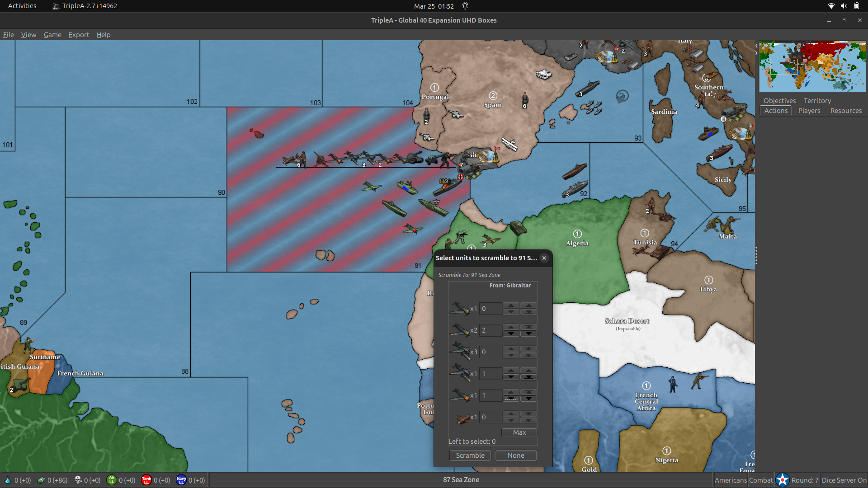
Task: Click the TripleA application icon in the top bar
Action: click(x=56, y=6)
